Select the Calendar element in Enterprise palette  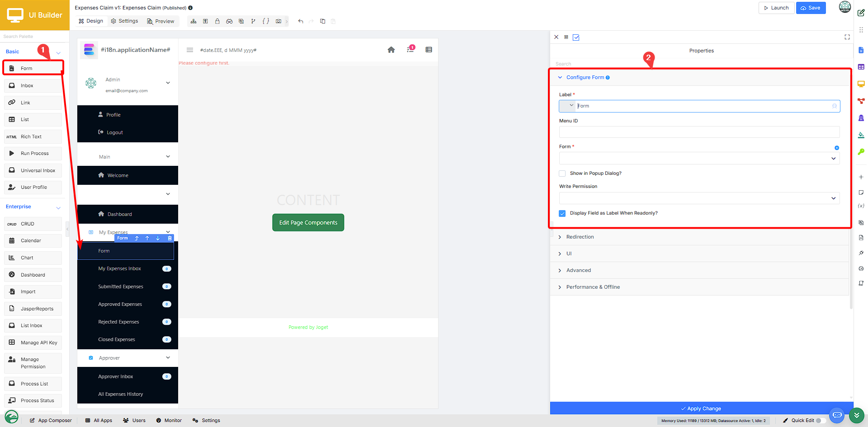coord(33,240)
